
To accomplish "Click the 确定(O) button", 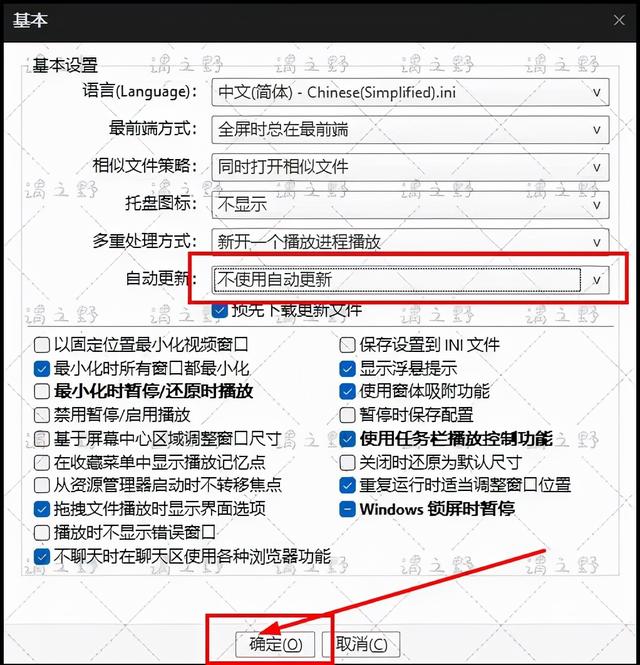I will click(275, 645).
